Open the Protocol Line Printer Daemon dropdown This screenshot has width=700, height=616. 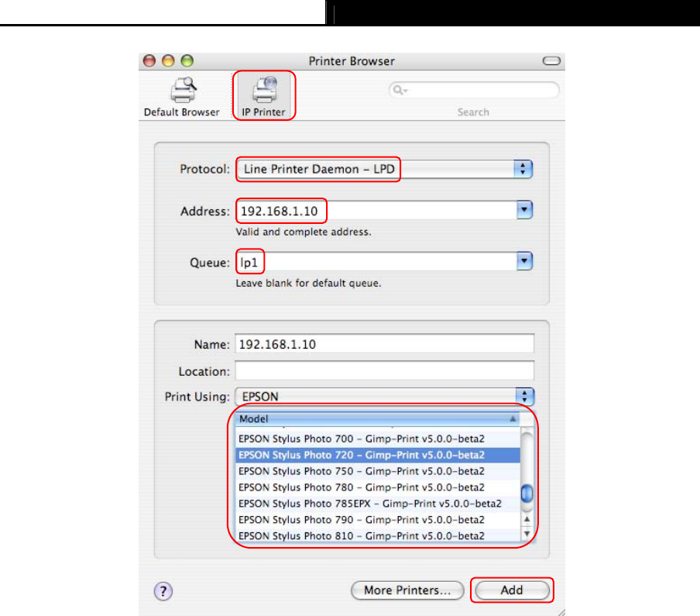click(x=384, y=169)
